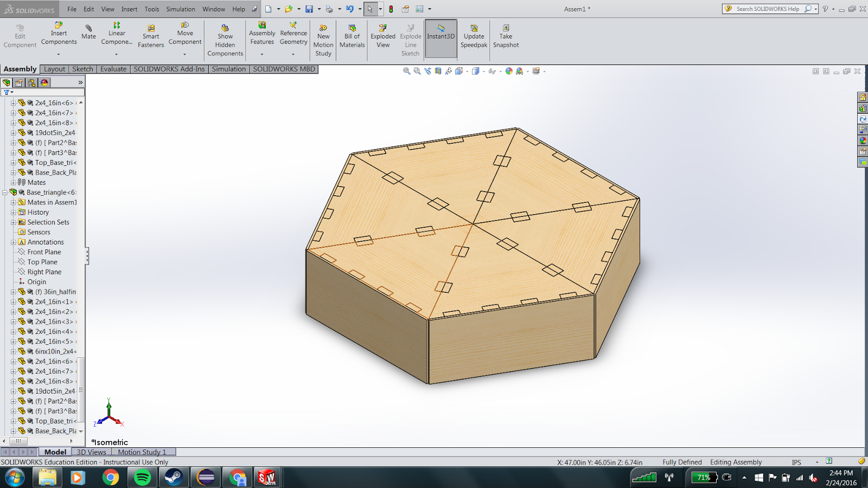
Task: Open the Tools menu
Action: (x=152, y=9)
